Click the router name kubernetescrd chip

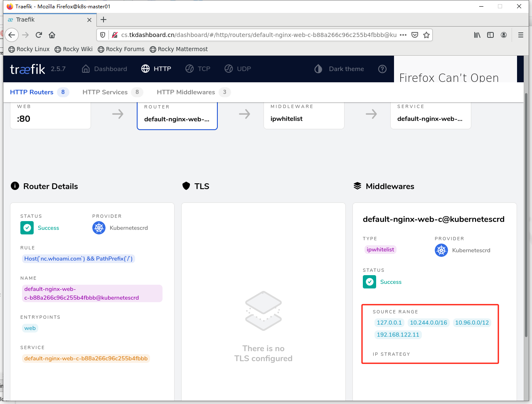92,293
